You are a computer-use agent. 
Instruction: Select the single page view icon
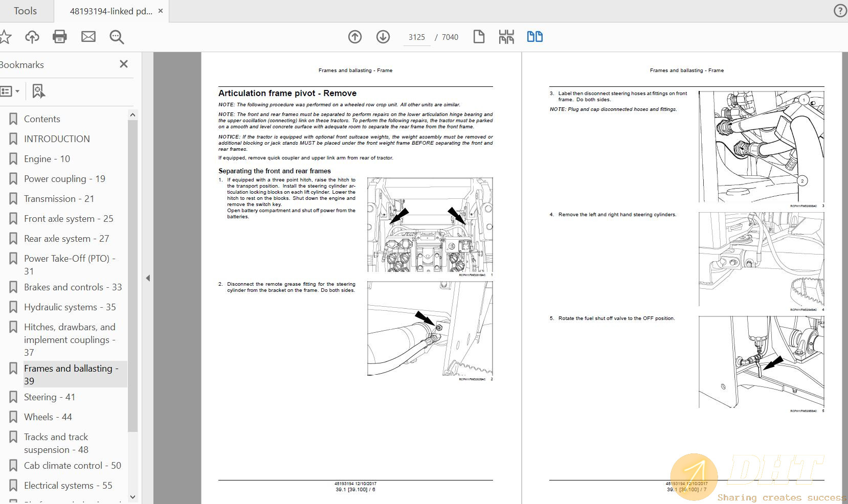(x=479, y=37)
